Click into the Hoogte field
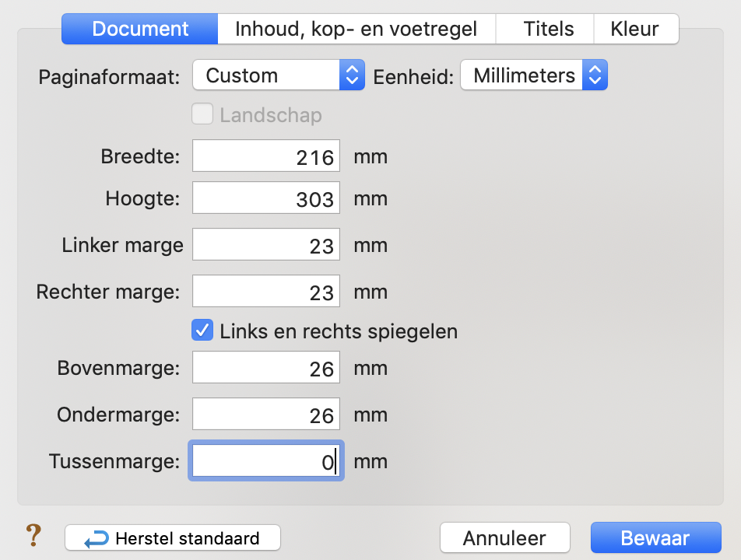The width and height of the screenshot is (741, 560). (x=265, y=198)
